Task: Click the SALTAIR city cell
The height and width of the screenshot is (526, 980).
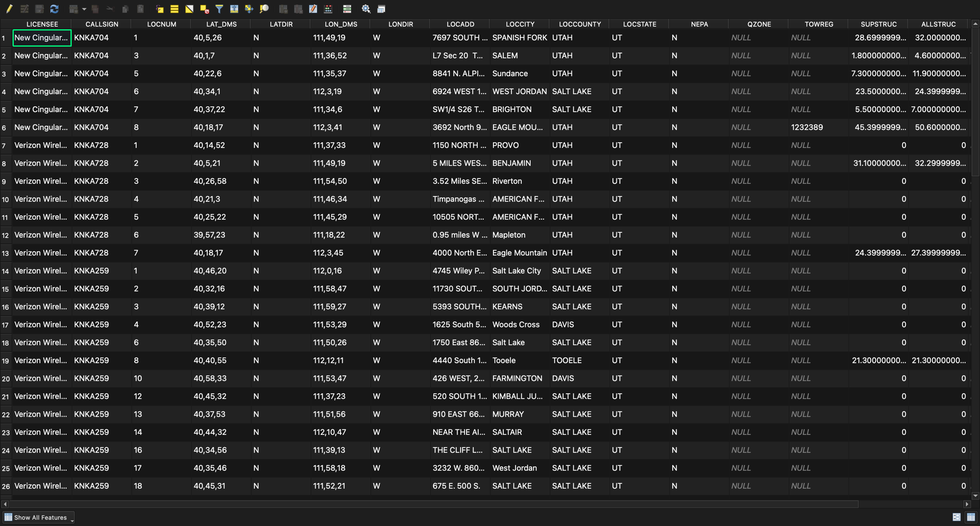Action: tap(520, 432)
